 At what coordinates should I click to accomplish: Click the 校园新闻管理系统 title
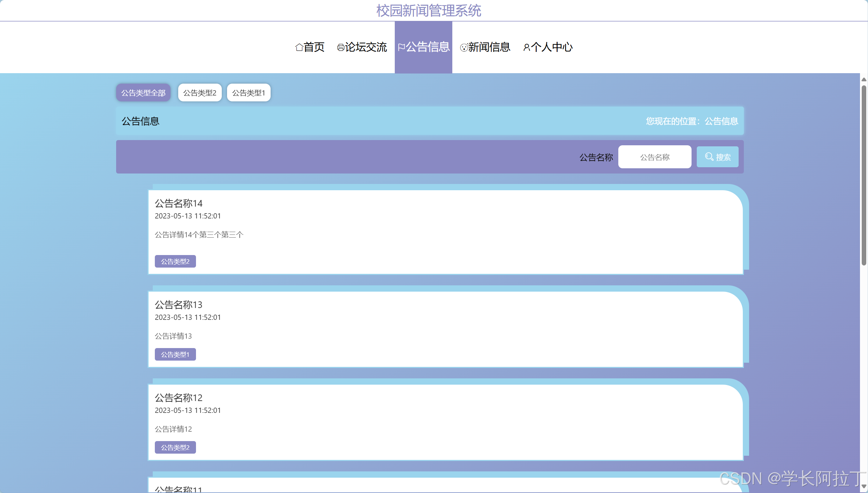[x=429, y=10]
